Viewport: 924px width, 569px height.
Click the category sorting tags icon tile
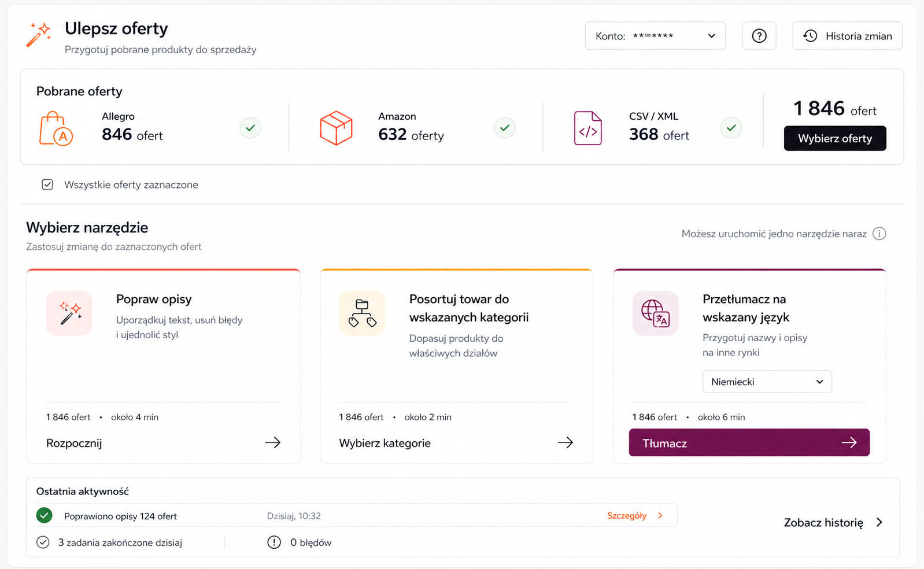(x=362, y=313)
